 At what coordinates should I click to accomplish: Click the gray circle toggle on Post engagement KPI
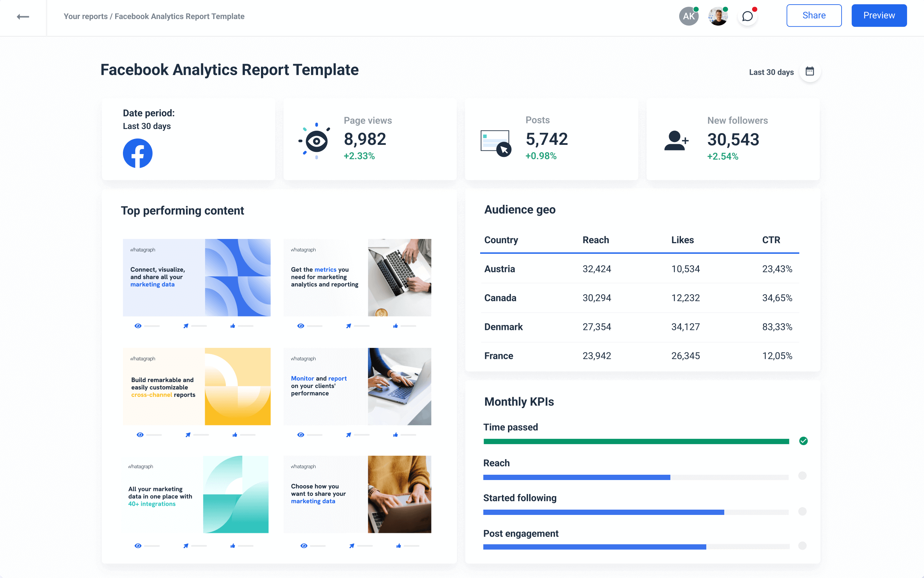[803, 547]
